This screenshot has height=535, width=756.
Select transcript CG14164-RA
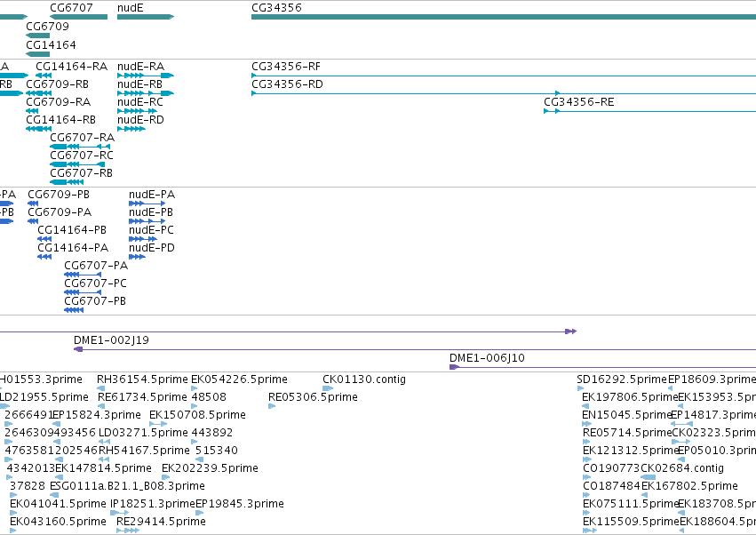[x=44, y=76]
